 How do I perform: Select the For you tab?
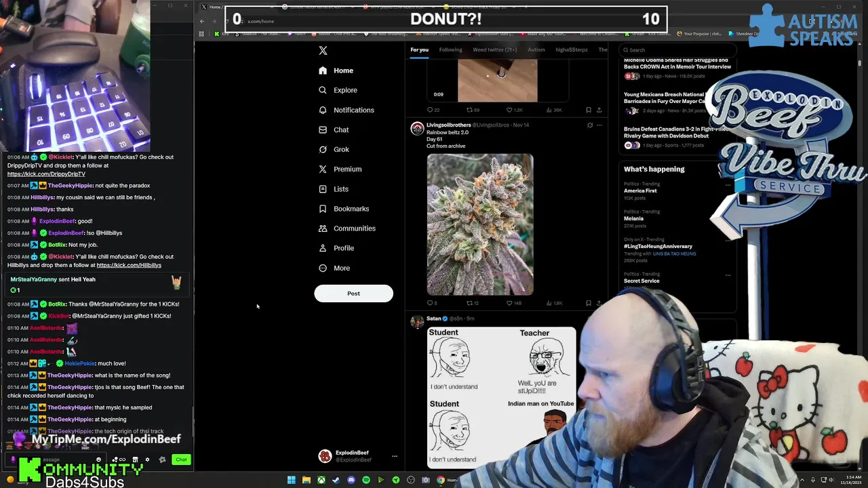tap(419, 49)
